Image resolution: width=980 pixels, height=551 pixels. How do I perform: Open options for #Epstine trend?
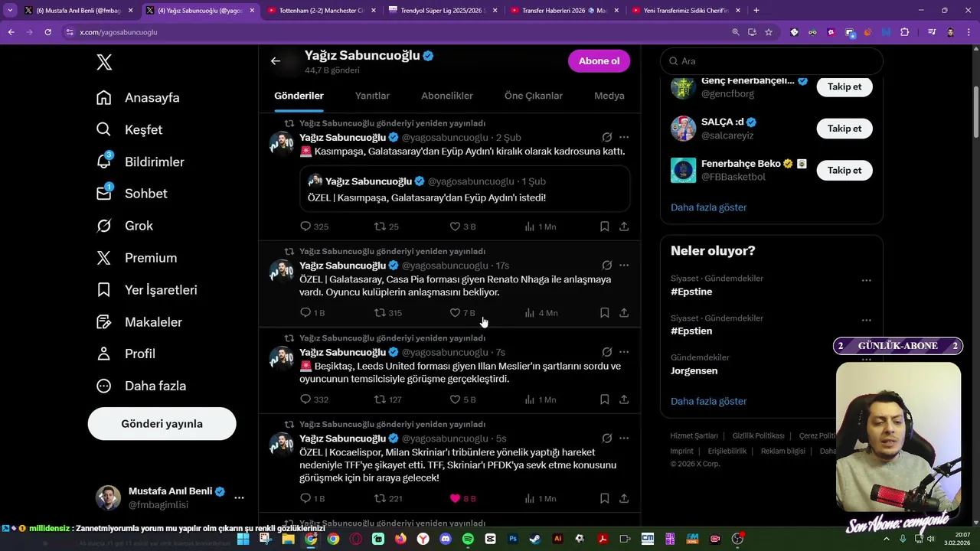coord(866,280)
